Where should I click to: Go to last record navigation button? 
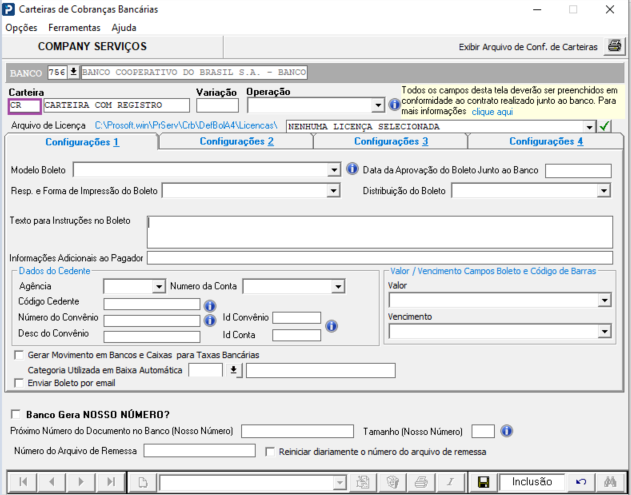111,482
